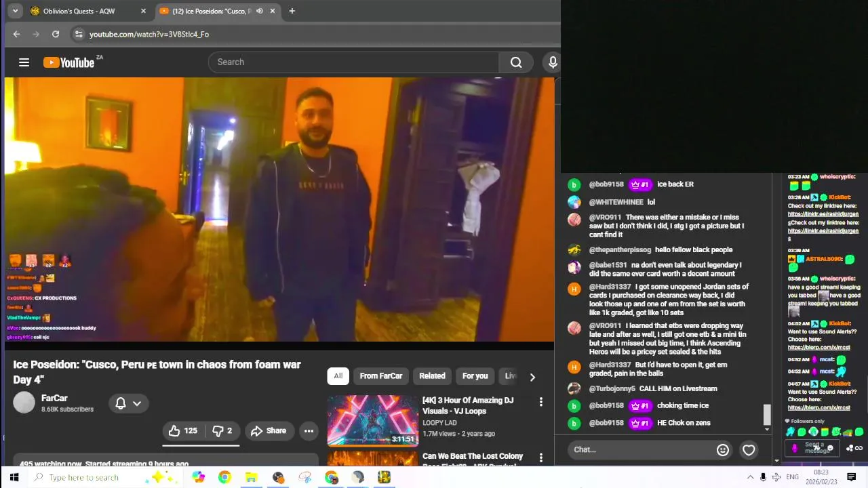Open more actions menu beside Share
Viewport: 868px width, 488px height.
[309, 430]
